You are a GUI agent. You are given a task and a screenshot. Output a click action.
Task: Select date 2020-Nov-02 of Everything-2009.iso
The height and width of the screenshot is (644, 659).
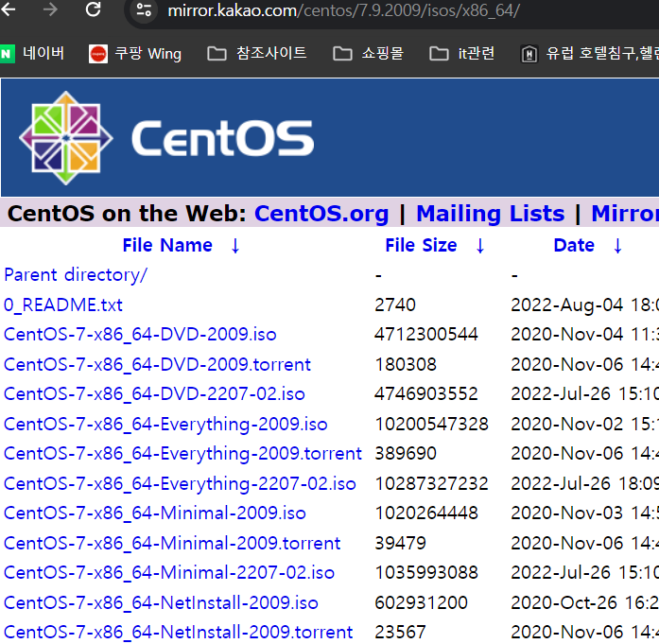pos(566,425)
